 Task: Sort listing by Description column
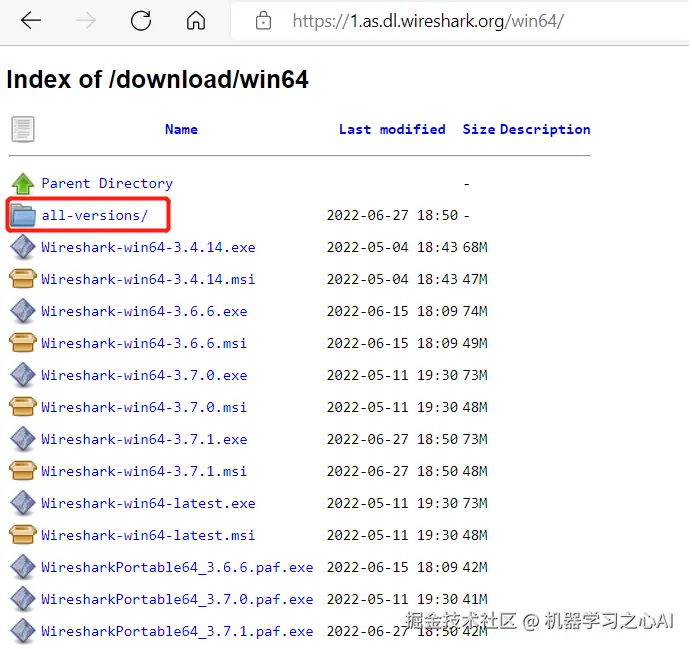545,130
